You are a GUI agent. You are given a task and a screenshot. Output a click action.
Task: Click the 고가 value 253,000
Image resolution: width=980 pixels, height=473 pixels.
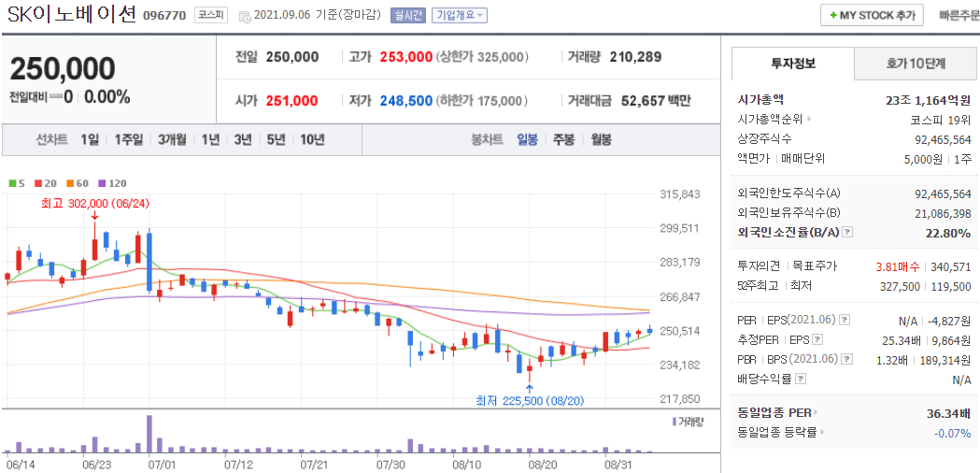click(407, 57)
